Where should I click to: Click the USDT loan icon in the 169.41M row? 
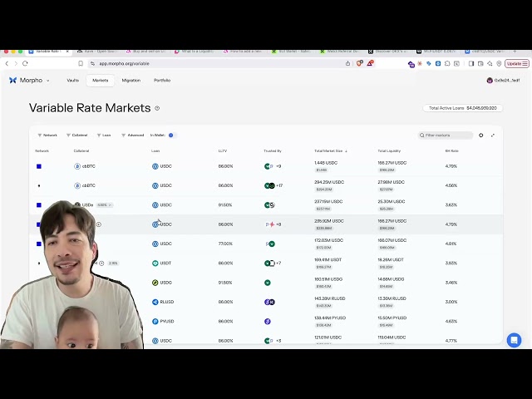(x=155, y=263)
